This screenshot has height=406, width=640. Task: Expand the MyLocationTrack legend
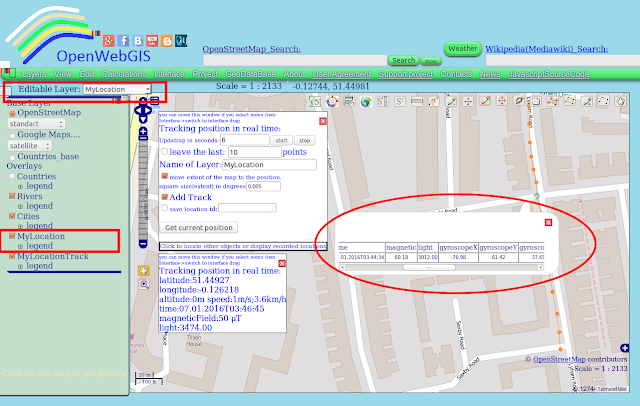pos(20,266)
